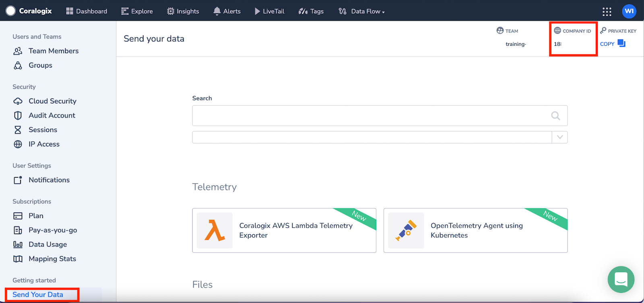The width and height of the screenshot is (644, 303).
Task: Click the Plan card icon
Action: click(x=18, y=216)
